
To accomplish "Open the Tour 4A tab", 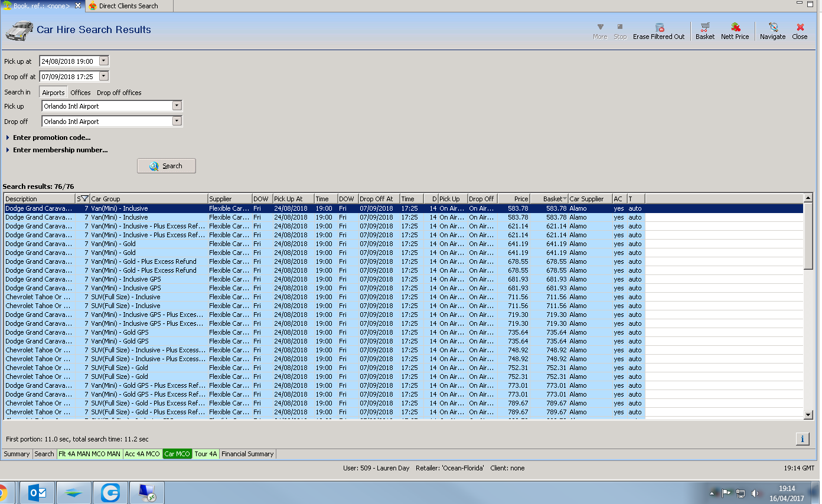I will (206, 454).
